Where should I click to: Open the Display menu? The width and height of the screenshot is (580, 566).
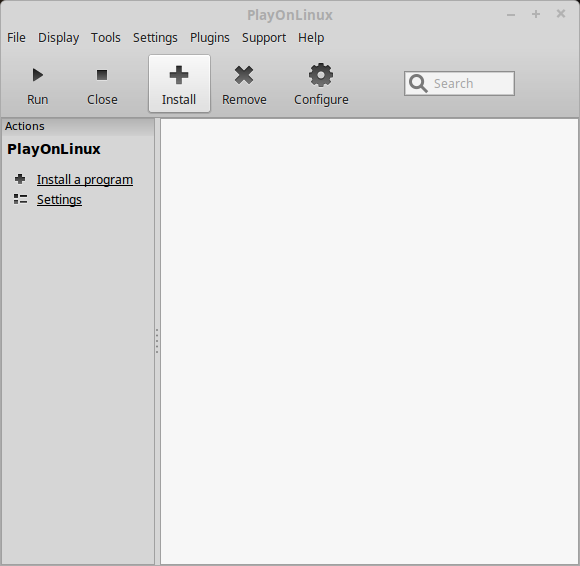point(58,38)
